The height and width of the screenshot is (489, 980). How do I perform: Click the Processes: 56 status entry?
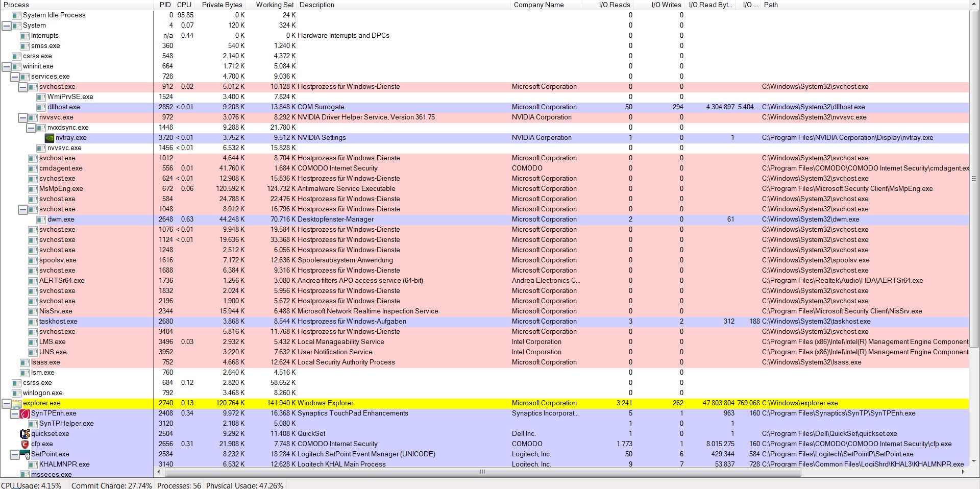click(x=179, y=485)
